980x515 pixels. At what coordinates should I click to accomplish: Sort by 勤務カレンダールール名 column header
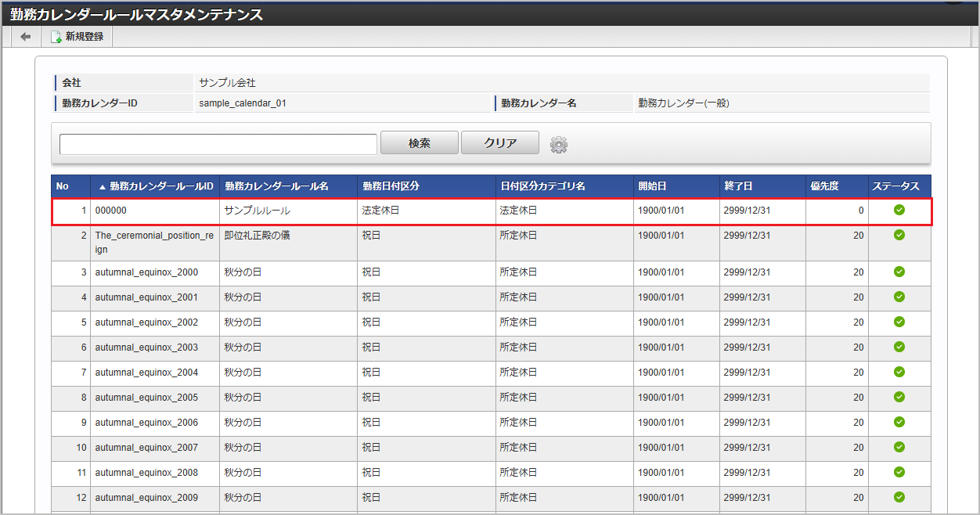point(276,186)
